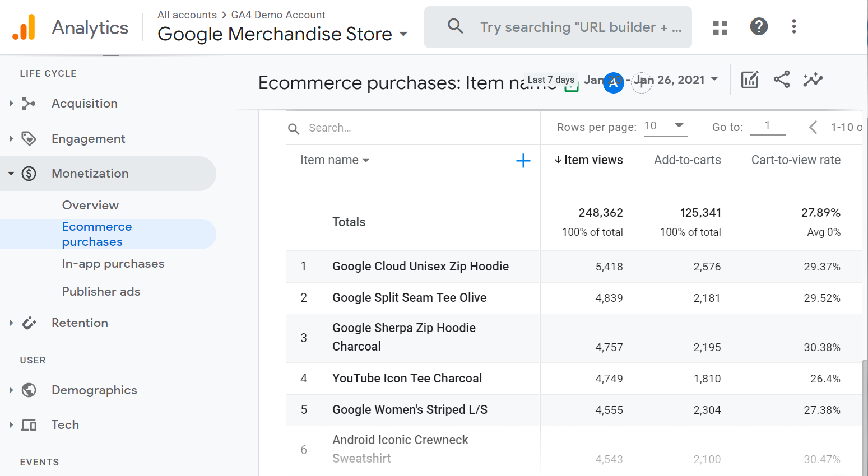Expand the Acquisition section
The image size is (868, 476).
tap(11, 104)
